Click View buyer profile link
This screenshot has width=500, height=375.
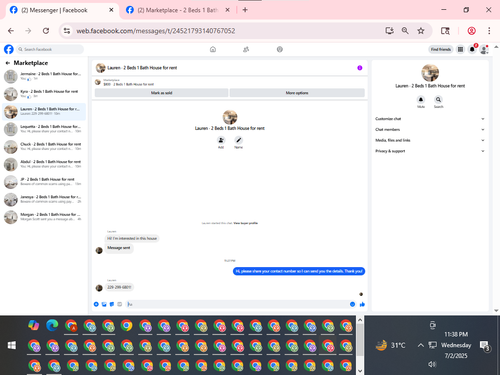[x=245, y=223]
